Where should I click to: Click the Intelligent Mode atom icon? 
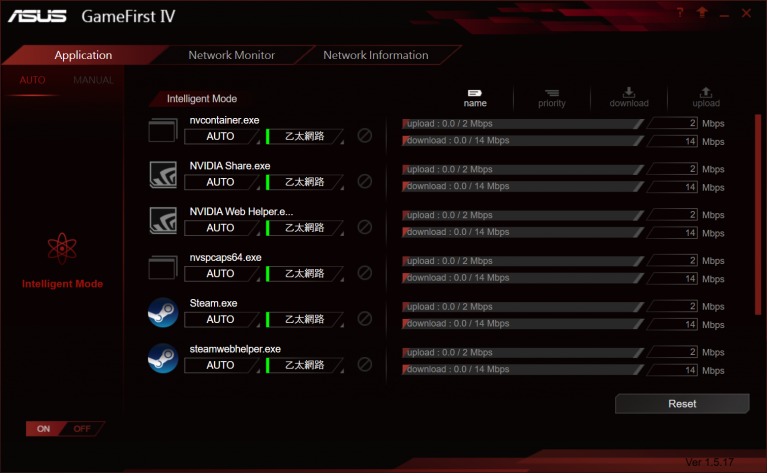[x=62, y=248]
